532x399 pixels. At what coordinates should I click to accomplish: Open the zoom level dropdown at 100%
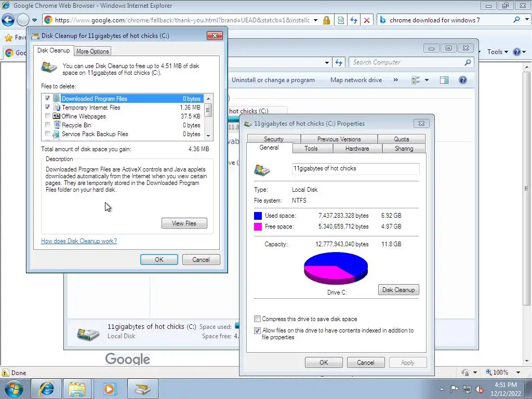coord(518,373)
